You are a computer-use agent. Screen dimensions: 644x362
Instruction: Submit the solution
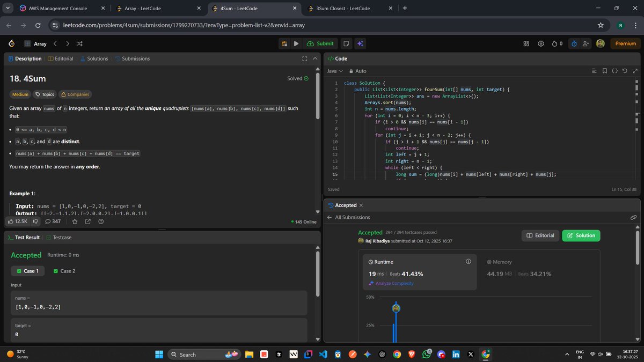point(320,43)
